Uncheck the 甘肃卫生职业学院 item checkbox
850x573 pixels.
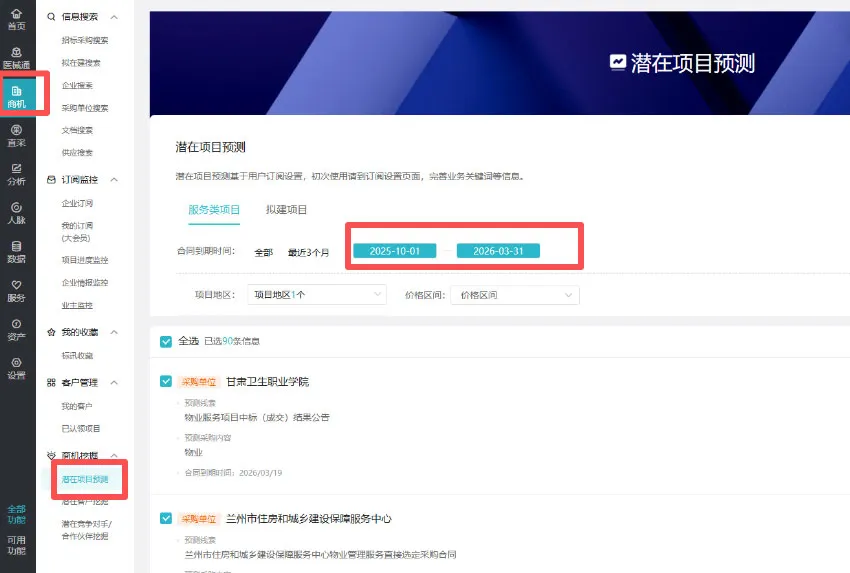point(166,381)
